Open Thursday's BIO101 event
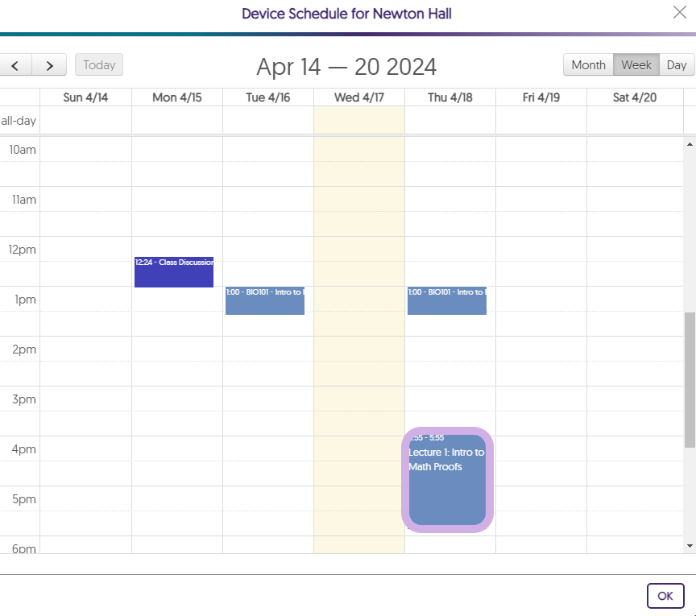The width and height of the screenshot is (696, 616). coord(447,300)
